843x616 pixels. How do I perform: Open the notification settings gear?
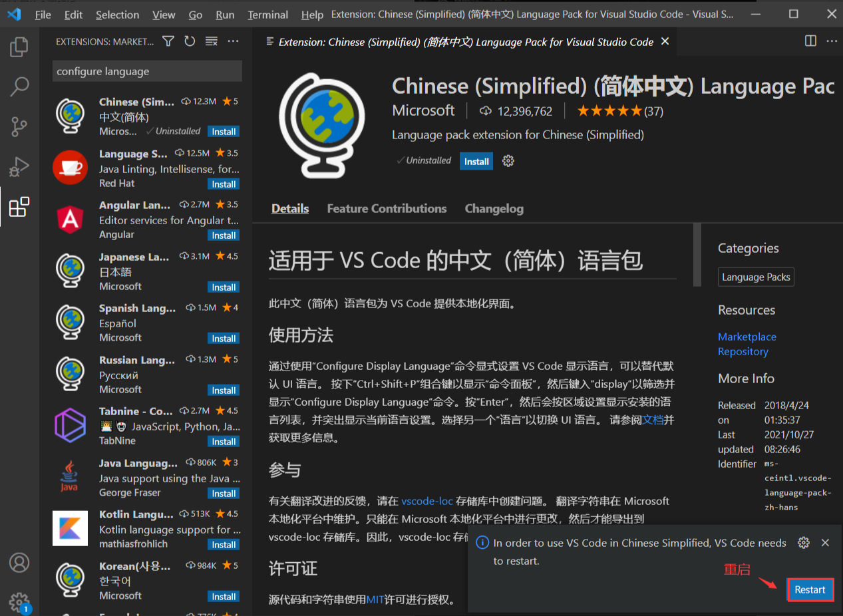pos(804,543)
